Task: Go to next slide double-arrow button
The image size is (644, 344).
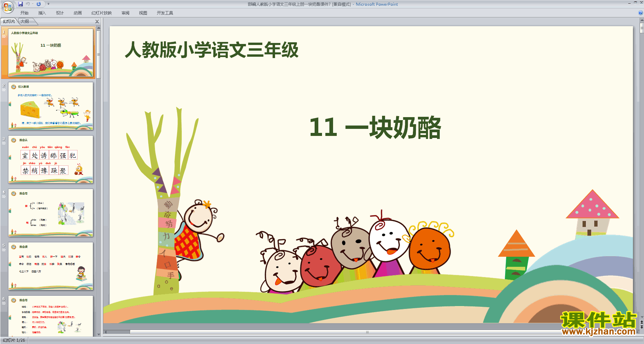Action: tap(642, 327)
